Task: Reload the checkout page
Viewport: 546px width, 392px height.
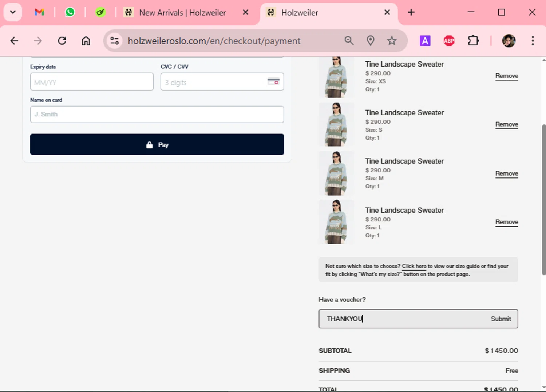Action: pyautogui.click(x=62, y=41)
